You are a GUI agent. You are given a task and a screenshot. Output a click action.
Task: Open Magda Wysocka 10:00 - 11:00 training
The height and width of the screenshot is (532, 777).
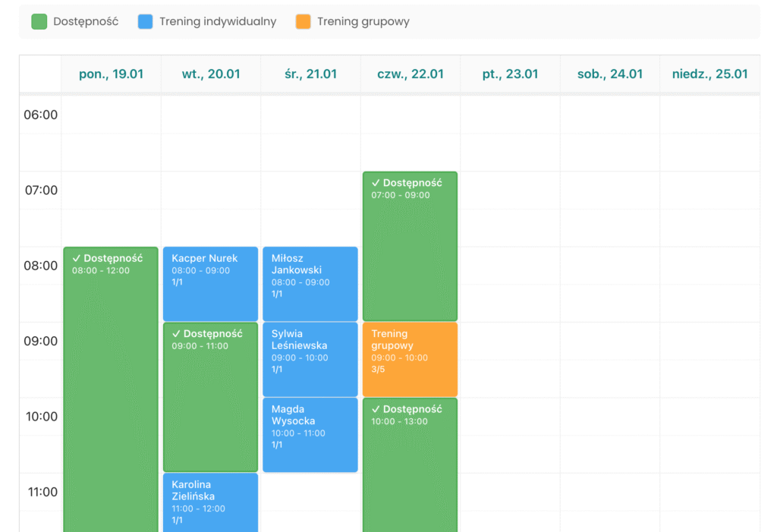click(x=310, y=435)
